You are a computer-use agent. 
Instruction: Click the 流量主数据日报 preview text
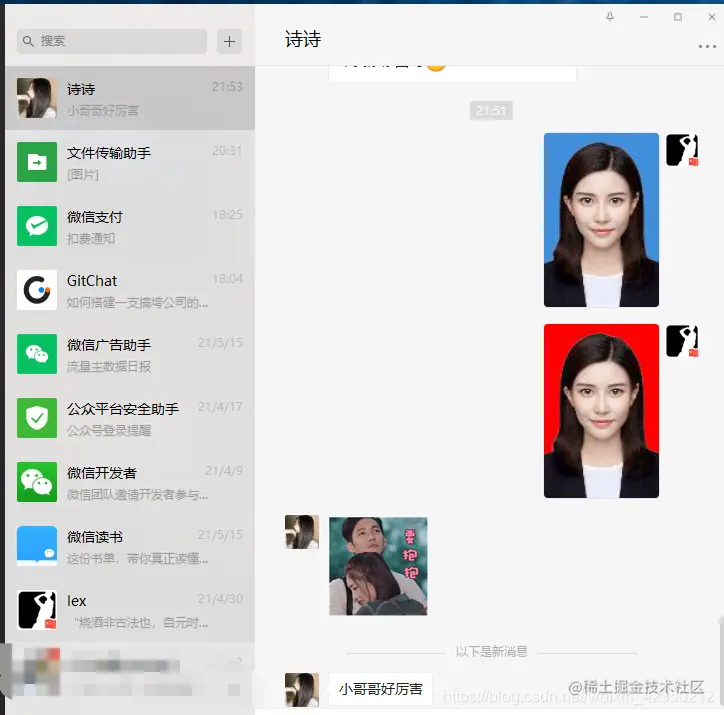[109, 367]
